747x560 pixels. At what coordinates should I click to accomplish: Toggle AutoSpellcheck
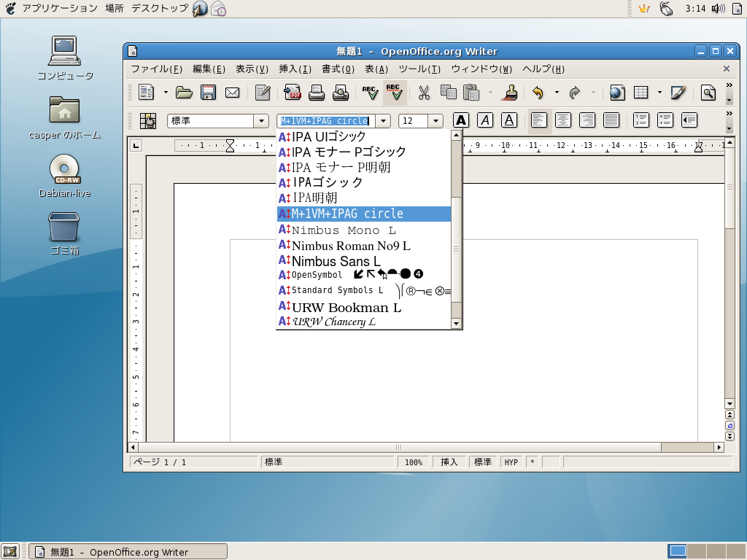point(395,93)
